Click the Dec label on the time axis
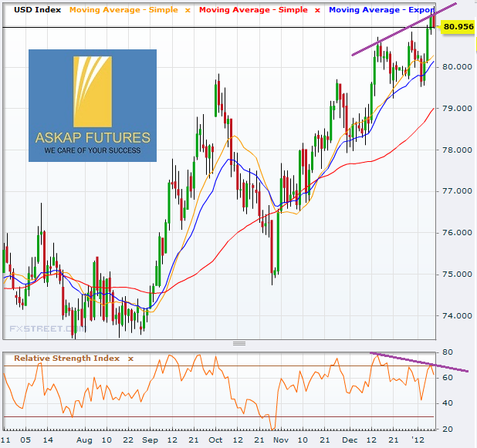This screenshot has width=477, height=448. pos(350,440)
